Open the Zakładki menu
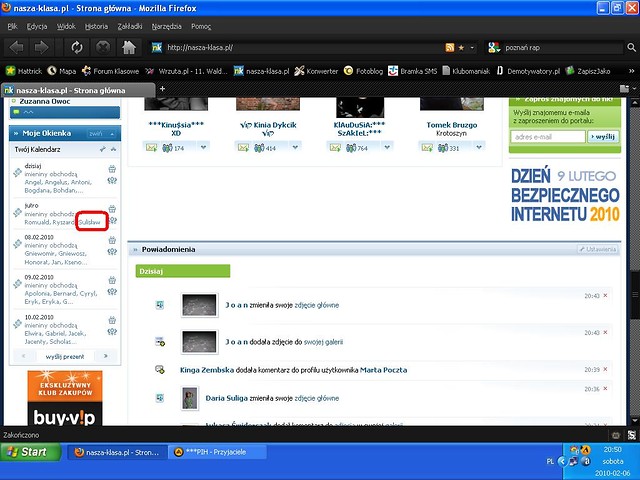The image size is (640, 480). click(130, 27)
